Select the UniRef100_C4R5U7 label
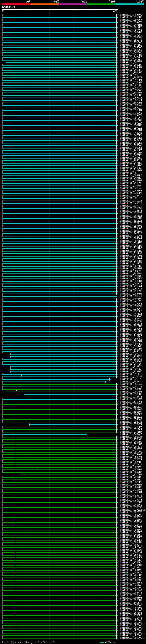Screen dimensions: 146x644 (131, 565)
